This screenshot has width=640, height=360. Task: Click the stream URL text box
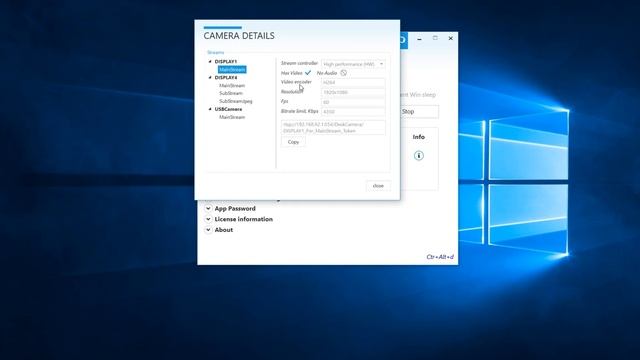point(333,128)
